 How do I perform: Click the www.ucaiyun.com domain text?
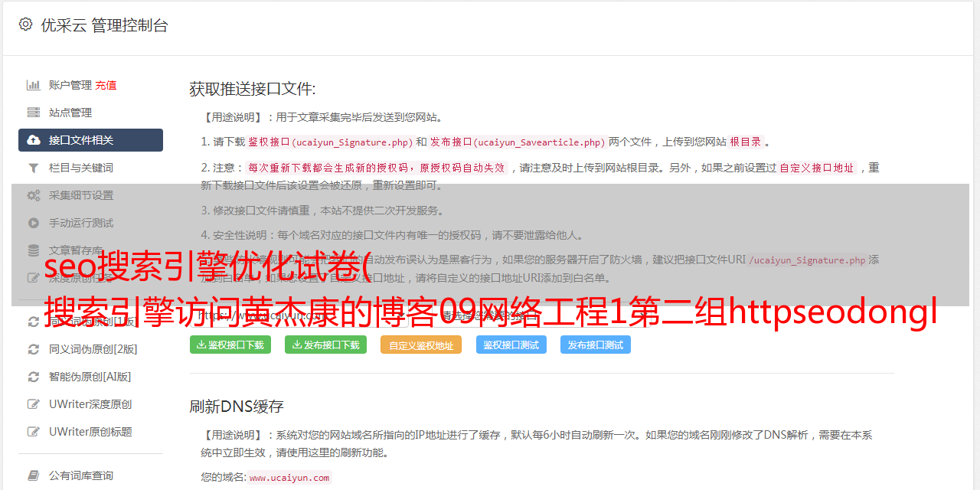289,477
